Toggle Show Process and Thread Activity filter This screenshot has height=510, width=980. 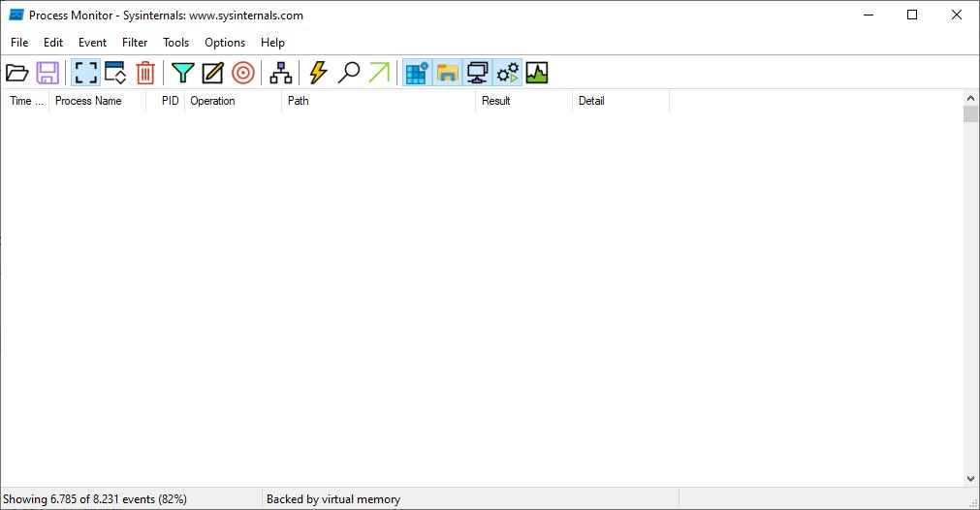[x=508, y=73]
